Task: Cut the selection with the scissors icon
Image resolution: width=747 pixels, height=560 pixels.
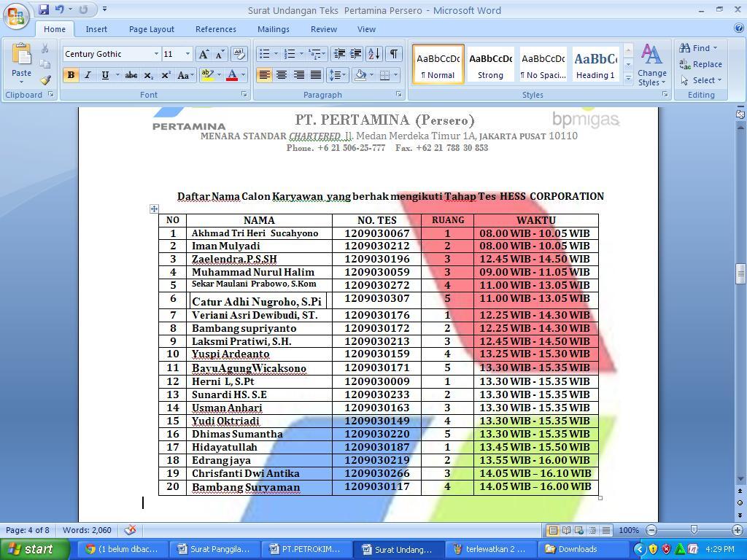Action: (x=44, y=49)
